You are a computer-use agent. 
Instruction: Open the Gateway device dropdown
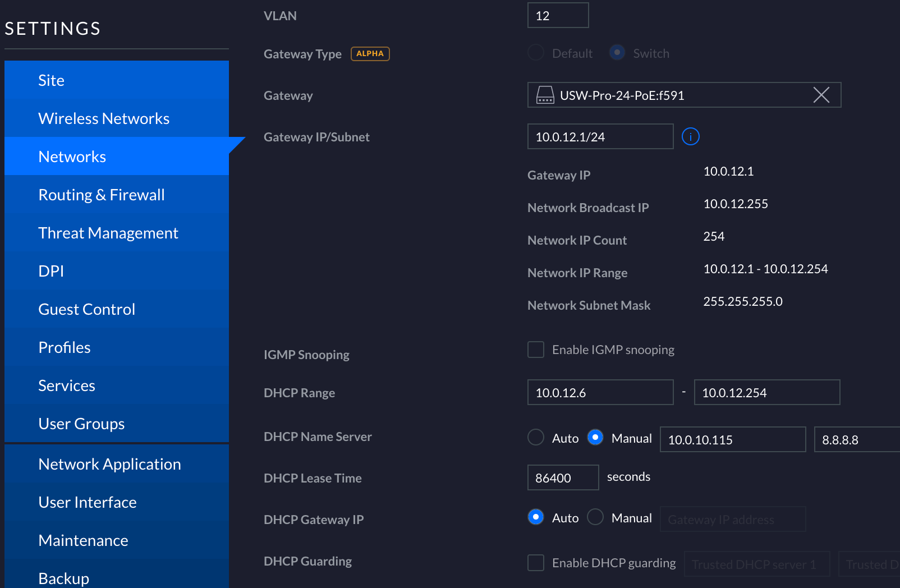673,95
